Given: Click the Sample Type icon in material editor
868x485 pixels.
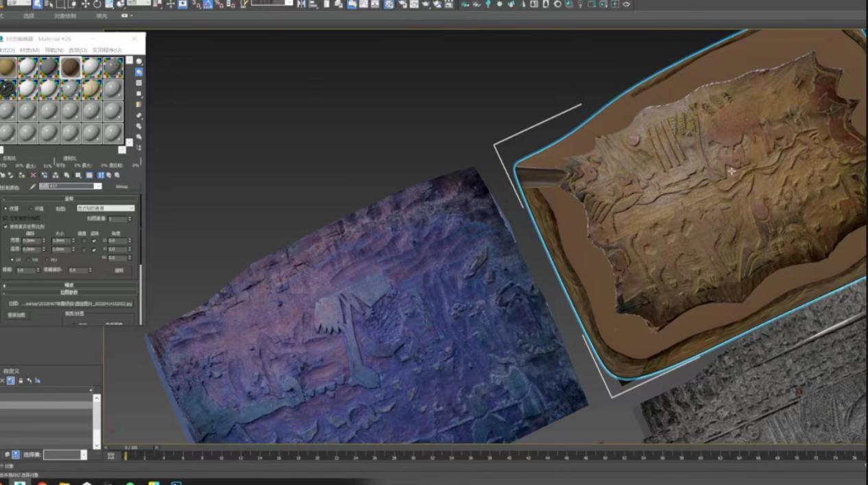Looking at the screenshot, I should tap(139, 61).
